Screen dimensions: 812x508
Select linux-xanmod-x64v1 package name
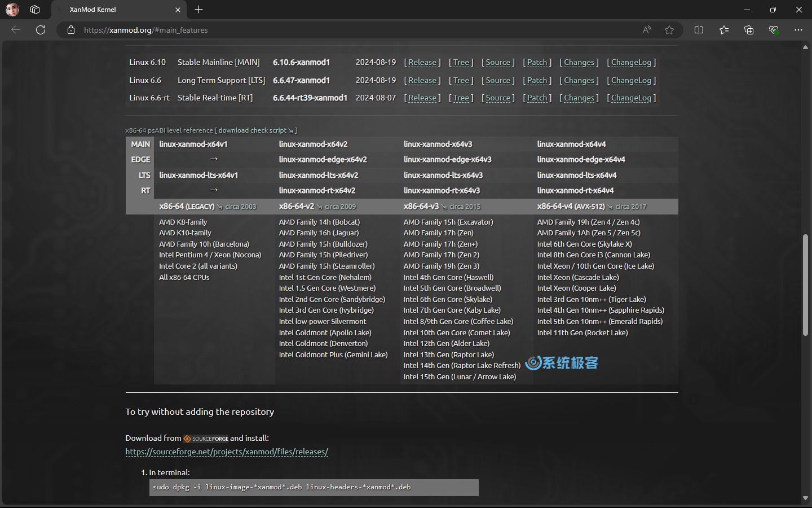[193, 144]
